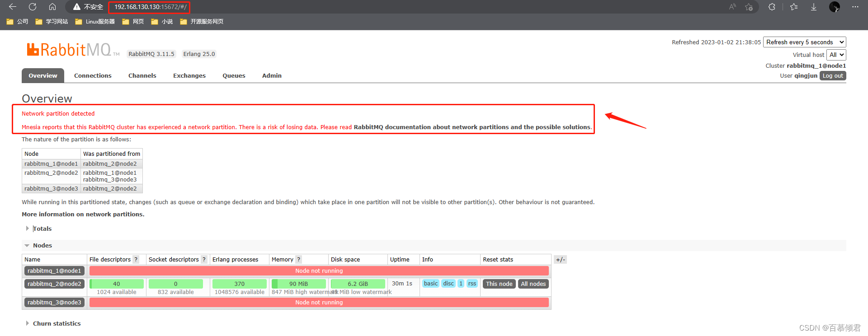This screenshot has width=868, height=336.
Task: Collapse the Nodes section
Action: coord(42,245)
